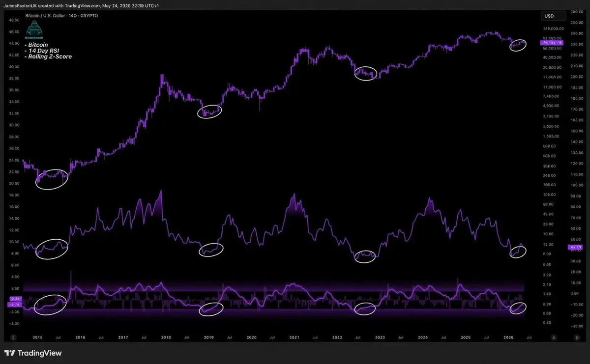
Task: Select the Bitcoin / U.S. Dollar chart title
Action: [x=62, y=16]
